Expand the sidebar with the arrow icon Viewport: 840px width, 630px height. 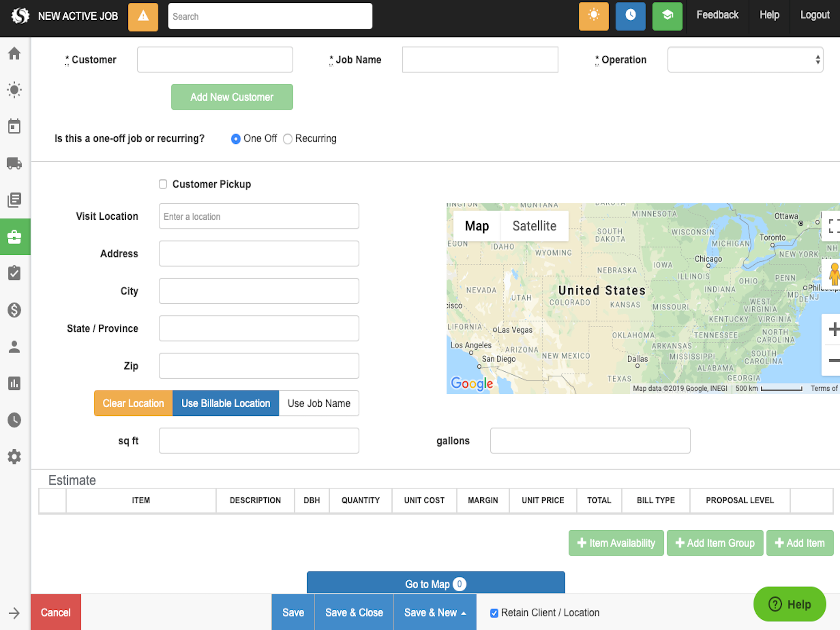[x=14, y=613]
